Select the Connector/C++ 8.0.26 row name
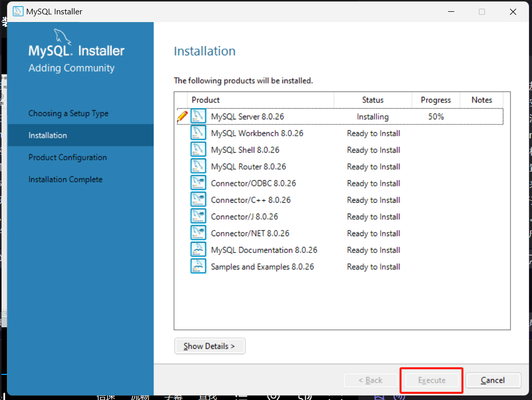 pyautogui.click(x=251, y=200)
